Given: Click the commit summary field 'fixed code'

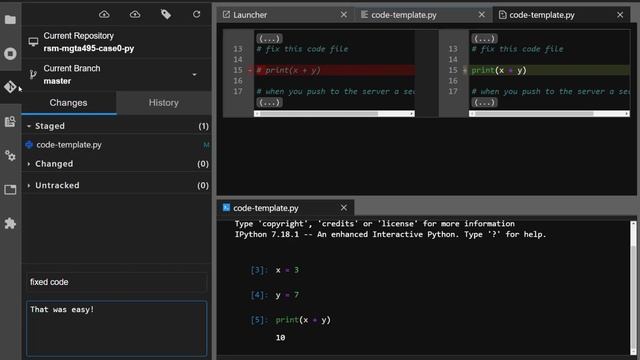Looking at the screenshot, I should [x=117, y=282].
